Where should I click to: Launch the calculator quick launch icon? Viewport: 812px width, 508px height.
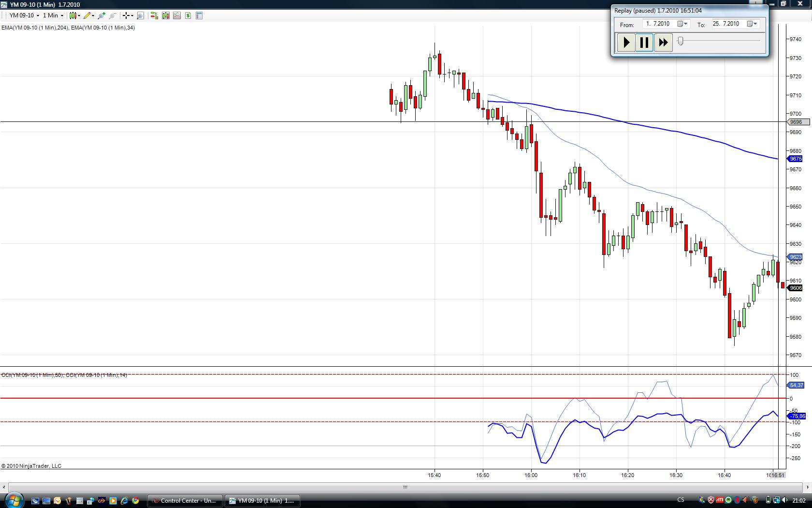click(x=80, y=501)
